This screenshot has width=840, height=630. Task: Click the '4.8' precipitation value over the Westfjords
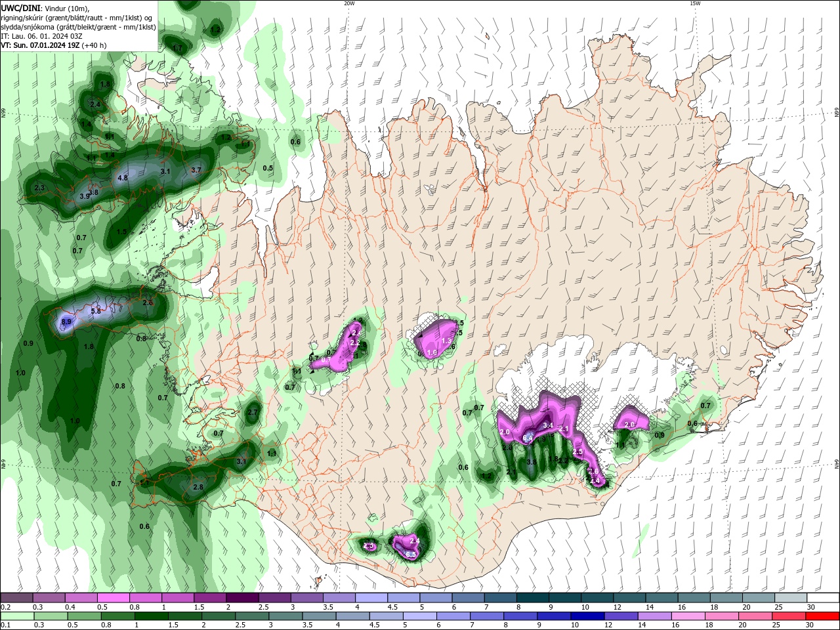[x=123, y=178]
